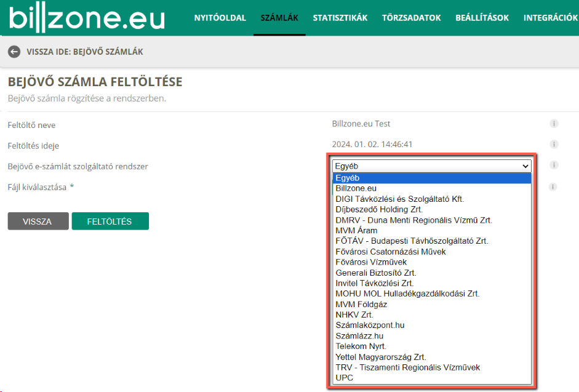Choose Díjbeszedő Holding Zrt. option
The width and height of the screenshot is (579, 392).
coord(432,209)
